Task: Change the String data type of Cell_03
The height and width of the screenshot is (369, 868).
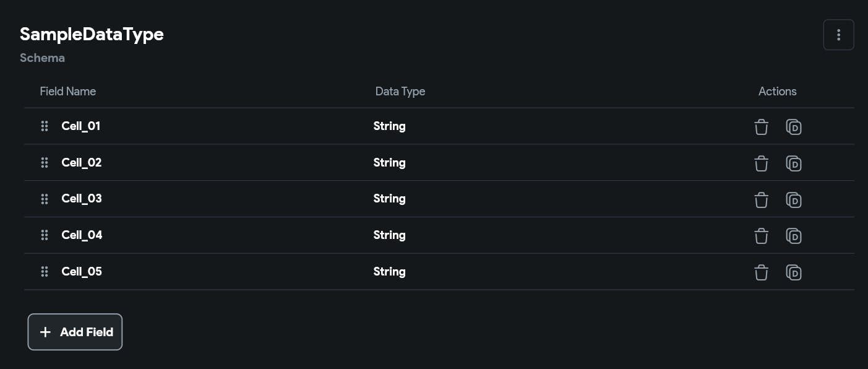Action: (389, 199)
